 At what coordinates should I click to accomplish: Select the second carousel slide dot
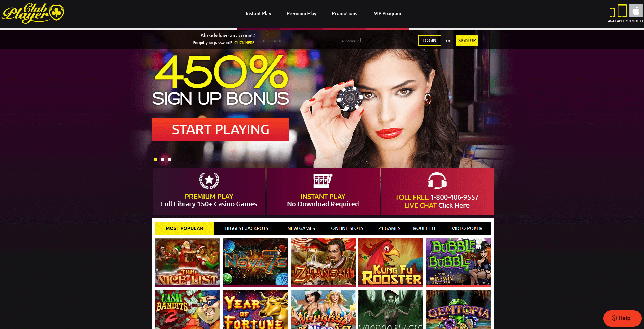pos(162,160)
